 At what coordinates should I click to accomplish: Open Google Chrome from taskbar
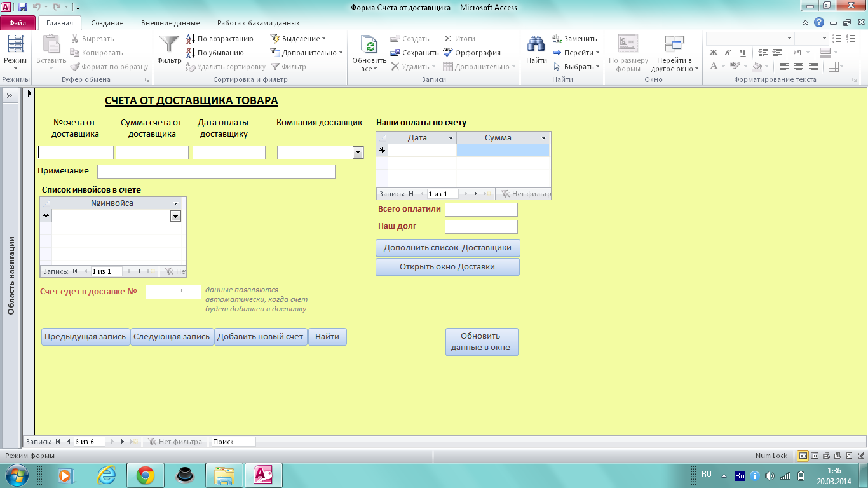point(146,475)
